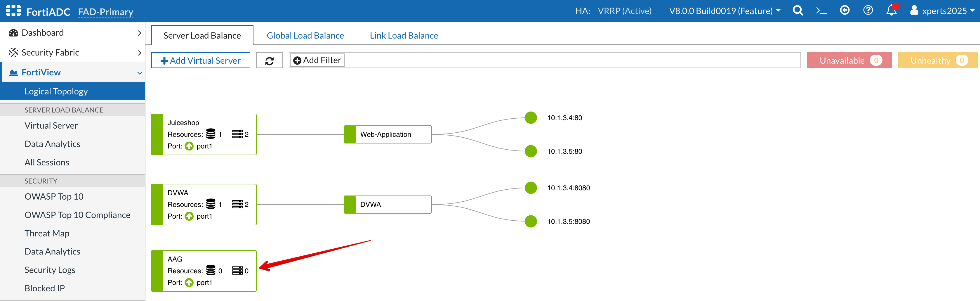Screen dimensions: 980x301
Task: Click the Add Filter button
Action: (x=317, y=60)
